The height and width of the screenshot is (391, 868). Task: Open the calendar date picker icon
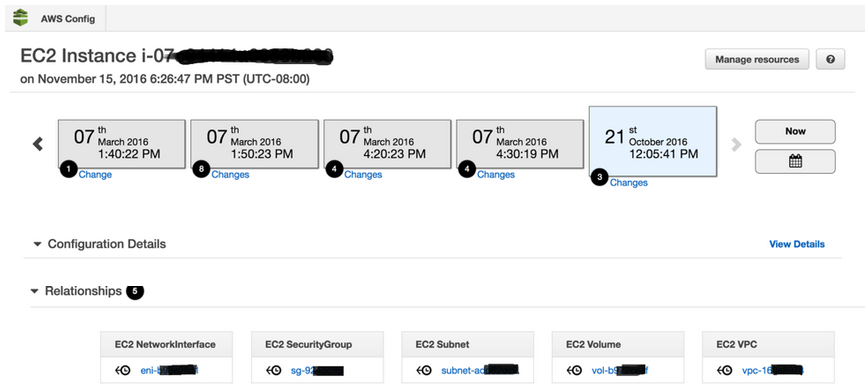click(x=795, y=161)
